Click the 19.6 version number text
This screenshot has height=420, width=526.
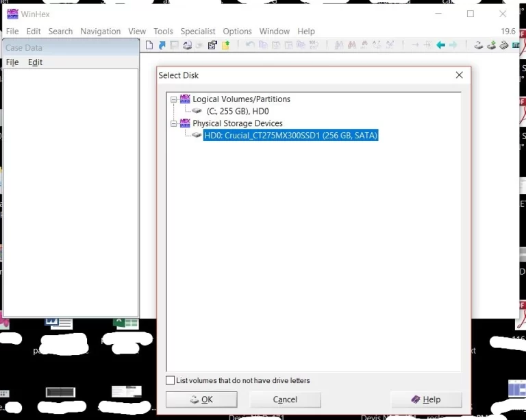(x=508, y=32)
